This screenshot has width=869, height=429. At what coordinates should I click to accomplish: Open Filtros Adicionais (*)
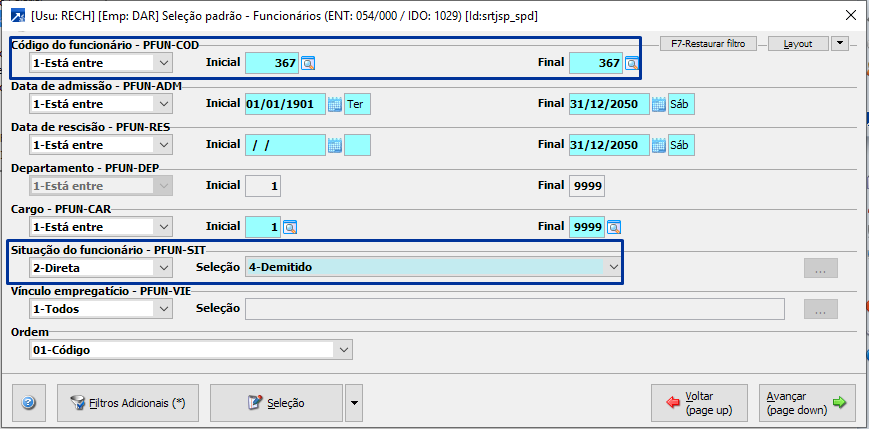click(x=127, y=403)
